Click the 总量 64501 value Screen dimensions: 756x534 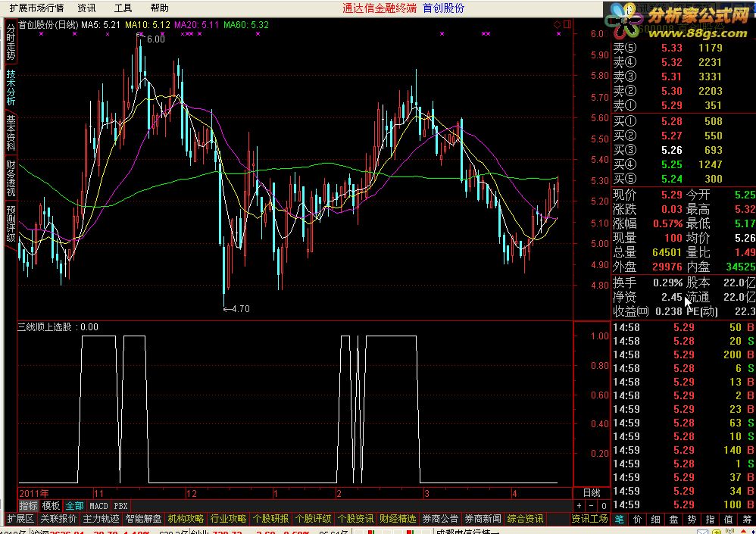point(667,252)
